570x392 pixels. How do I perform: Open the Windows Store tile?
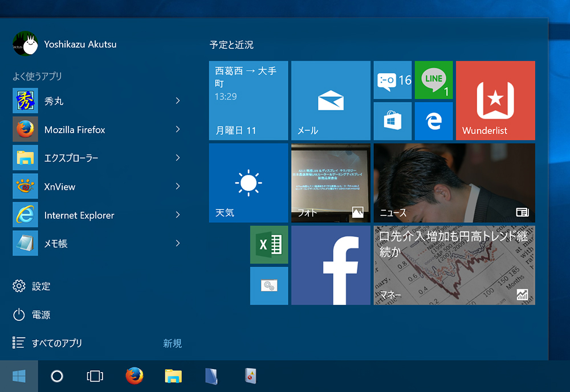coord(392,121)
